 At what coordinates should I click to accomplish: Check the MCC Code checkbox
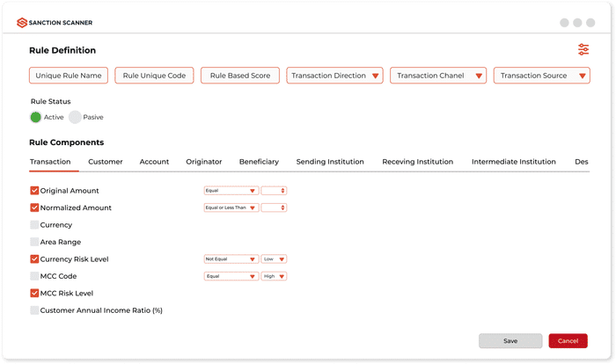coord(34,276)
